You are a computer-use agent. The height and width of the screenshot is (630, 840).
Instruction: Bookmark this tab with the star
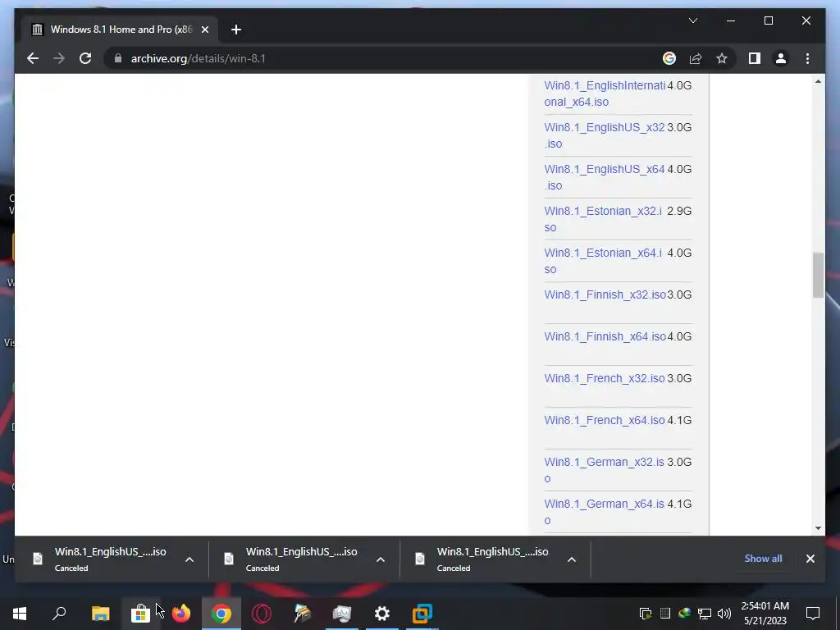722,58
